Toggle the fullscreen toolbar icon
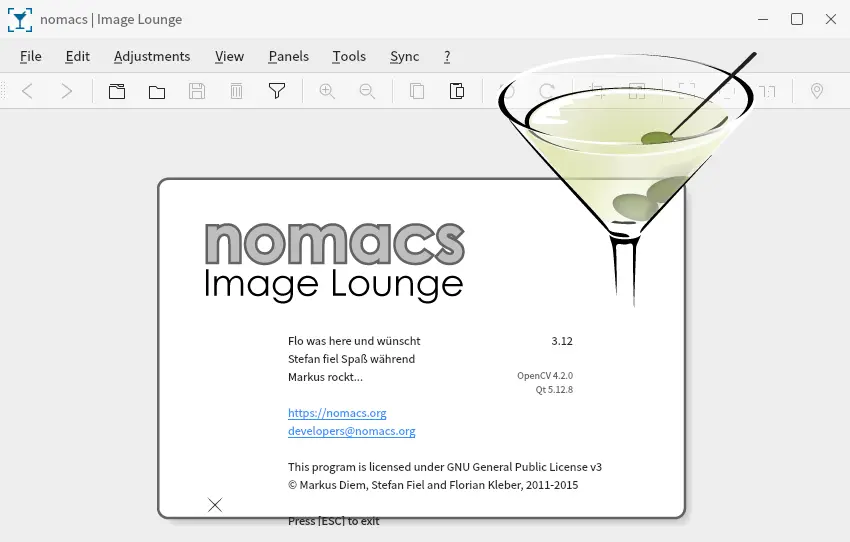850x542 pixels. 687,91
